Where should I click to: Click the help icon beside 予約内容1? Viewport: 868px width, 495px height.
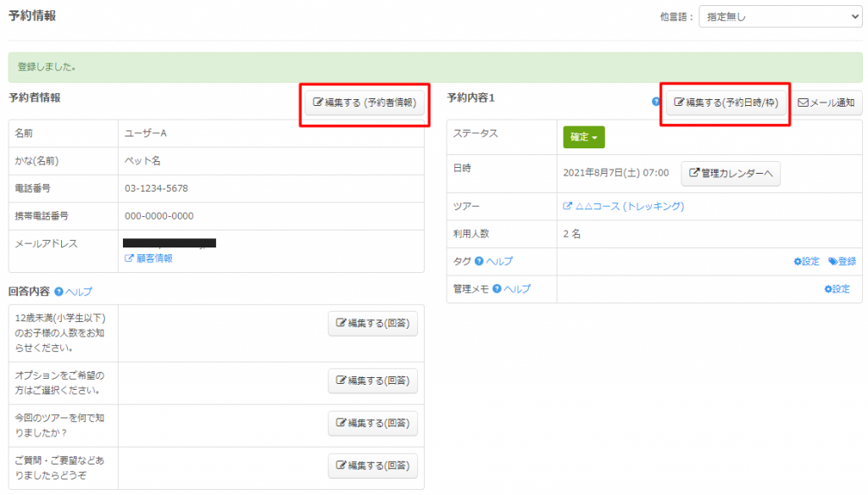tap(655, 102)
